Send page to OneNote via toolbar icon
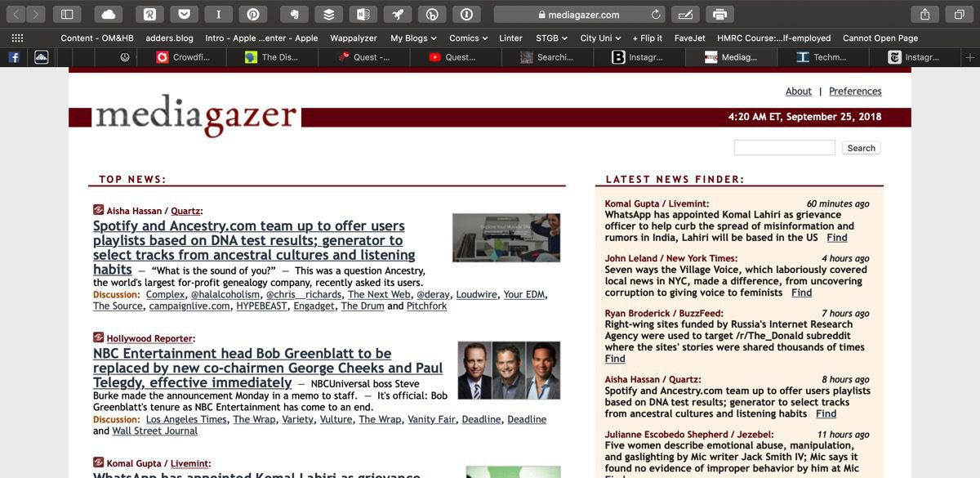This screenshot has height=478, width=980. click(x=363, y=14)
